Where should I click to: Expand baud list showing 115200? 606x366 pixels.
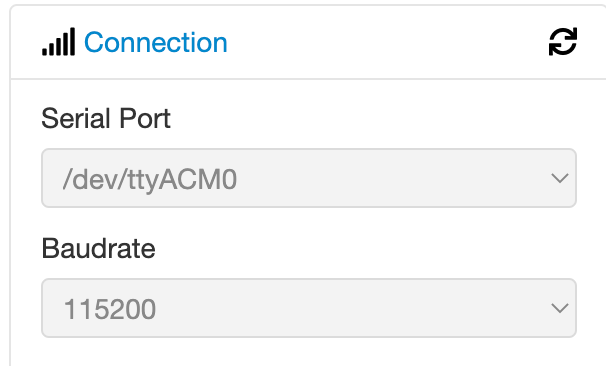(x=309, y=308)
